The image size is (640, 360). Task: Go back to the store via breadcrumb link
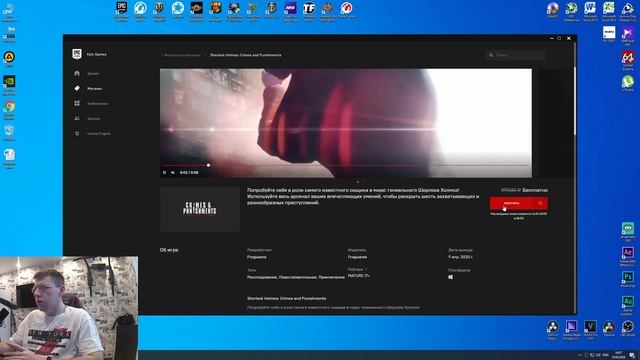pos(181,55)
